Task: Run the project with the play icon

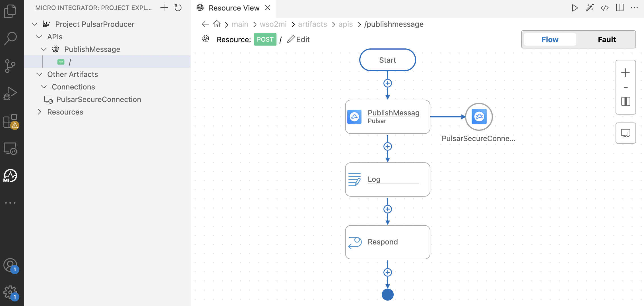Action: (x=575, y=8)
